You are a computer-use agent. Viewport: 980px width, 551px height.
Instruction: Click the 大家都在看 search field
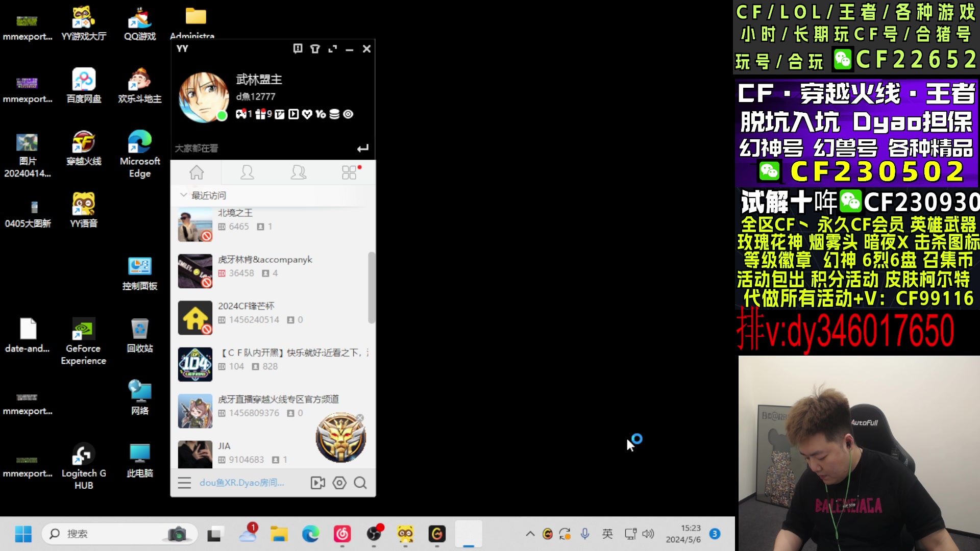tap(263, 148)
